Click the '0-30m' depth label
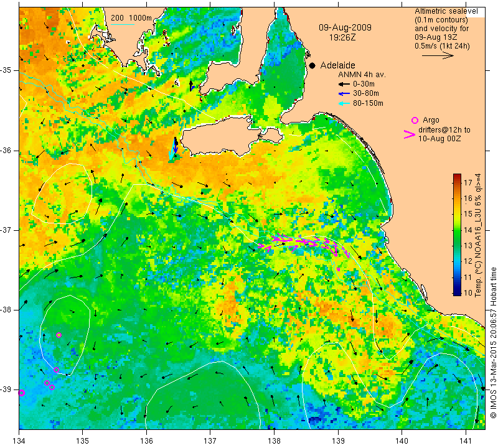 [364, 84]
